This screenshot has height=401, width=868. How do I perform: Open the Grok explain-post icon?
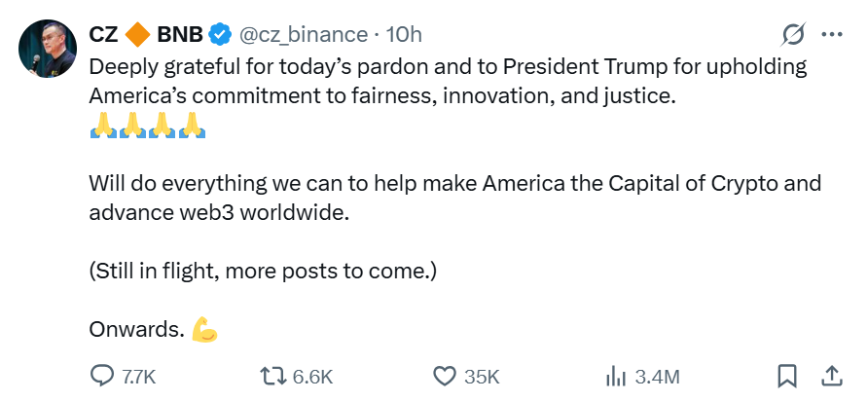click(x=793, y=35)
